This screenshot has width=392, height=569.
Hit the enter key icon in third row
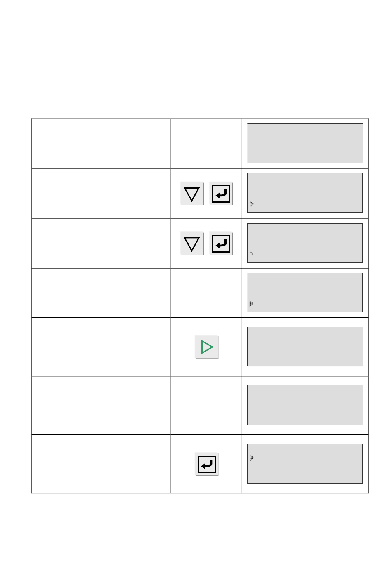coord(221,243)
